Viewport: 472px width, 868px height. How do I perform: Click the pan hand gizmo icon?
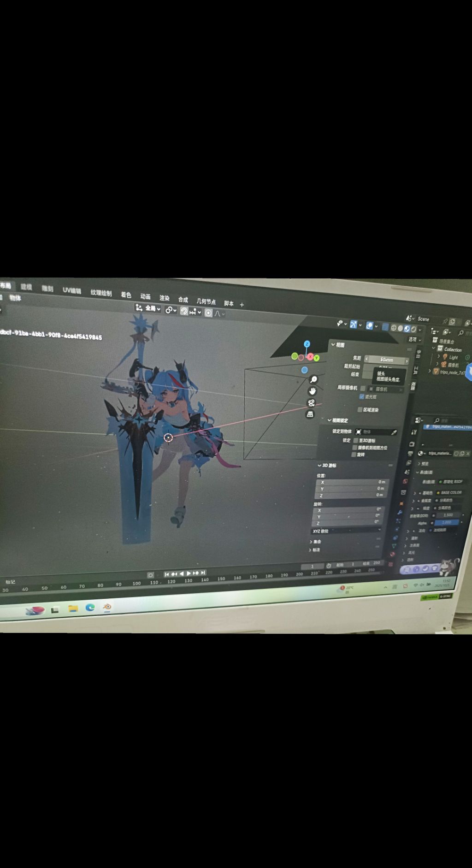(x=313, y=391)
